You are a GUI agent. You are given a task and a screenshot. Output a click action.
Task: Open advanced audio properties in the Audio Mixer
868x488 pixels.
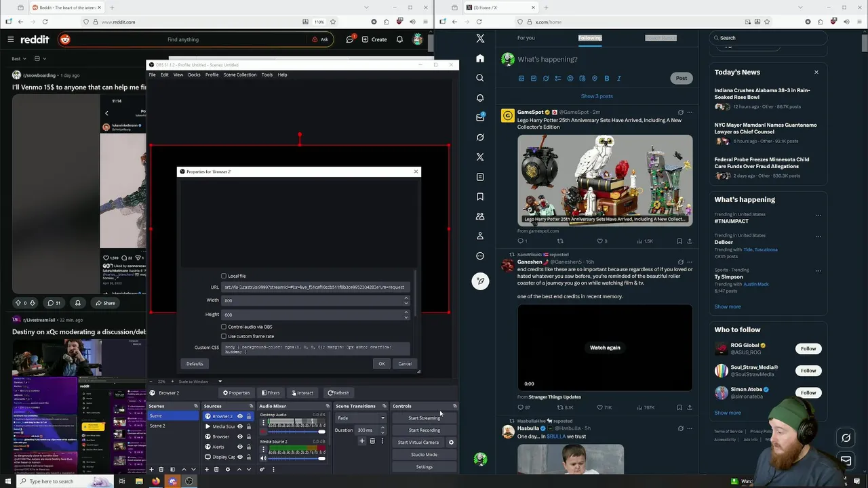262,469
